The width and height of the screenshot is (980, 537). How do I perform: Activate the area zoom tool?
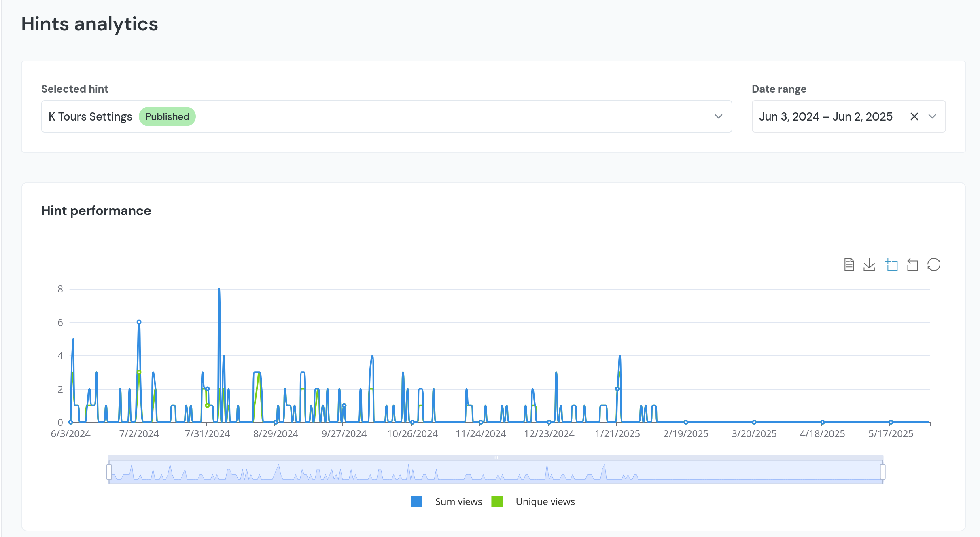click(x=891, y=265)
